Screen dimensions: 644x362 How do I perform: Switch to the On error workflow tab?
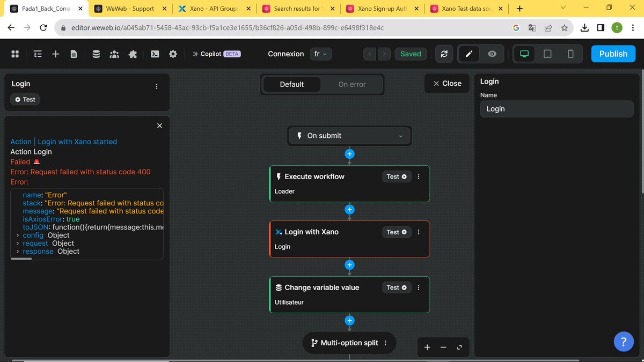tap(352, 84)
